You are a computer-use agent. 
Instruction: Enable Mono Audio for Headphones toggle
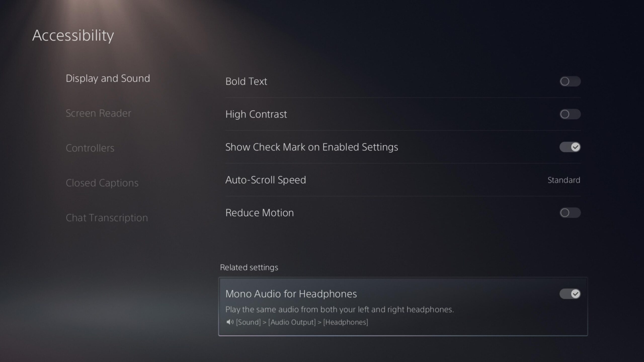tap(570, 293)
